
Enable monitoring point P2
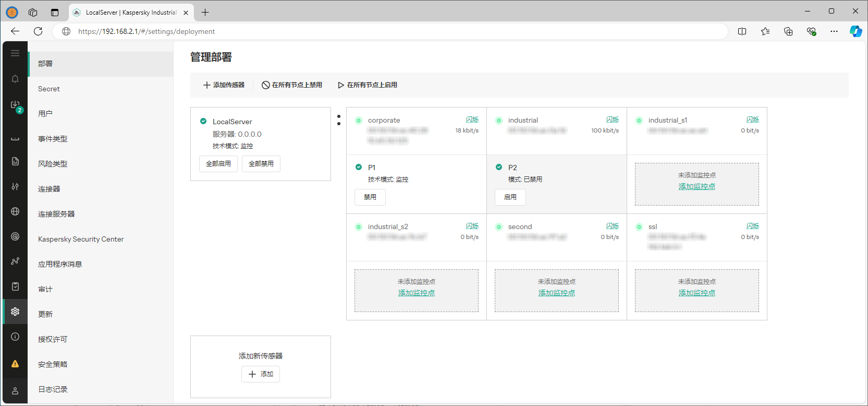coord(510,197)
